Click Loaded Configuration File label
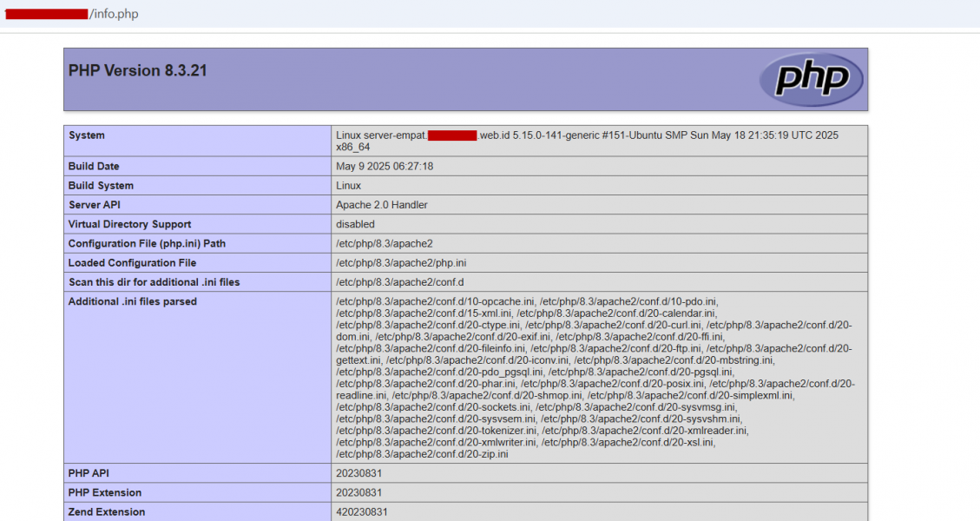 133,263
